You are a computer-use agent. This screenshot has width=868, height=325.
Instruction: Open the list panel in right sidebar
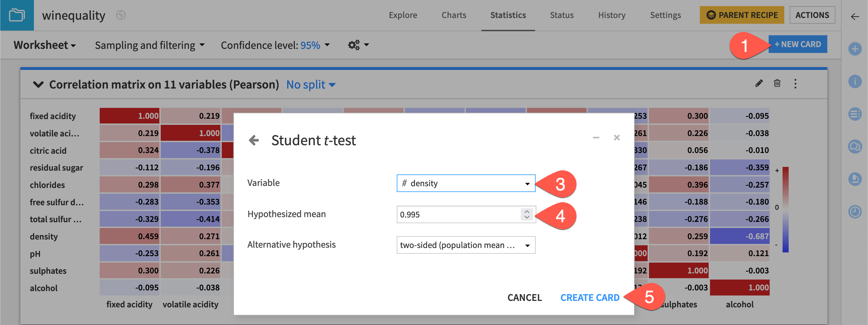(x=855, y=114)
